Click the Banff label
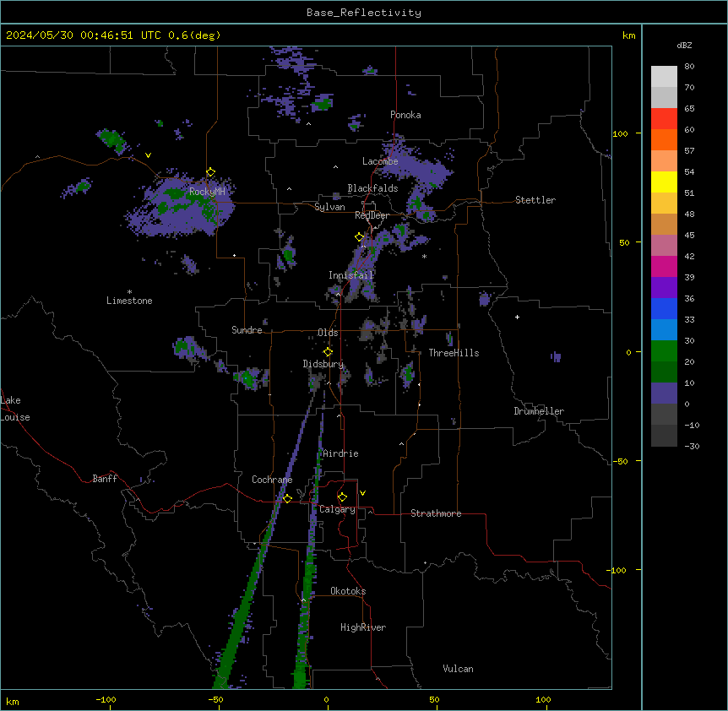728x711 pixels. 105,479
